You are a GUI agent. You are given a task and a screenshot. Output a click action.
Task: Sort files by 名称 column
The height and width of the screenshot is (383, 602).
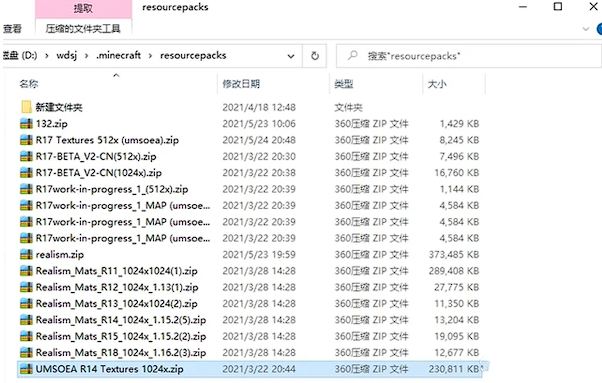(x=29, y=84)
